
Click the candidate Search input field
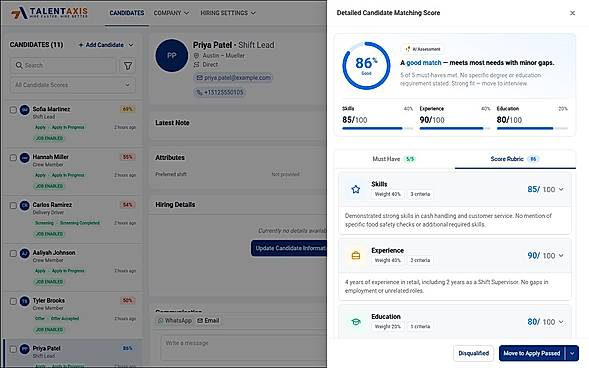coord(63,66)
